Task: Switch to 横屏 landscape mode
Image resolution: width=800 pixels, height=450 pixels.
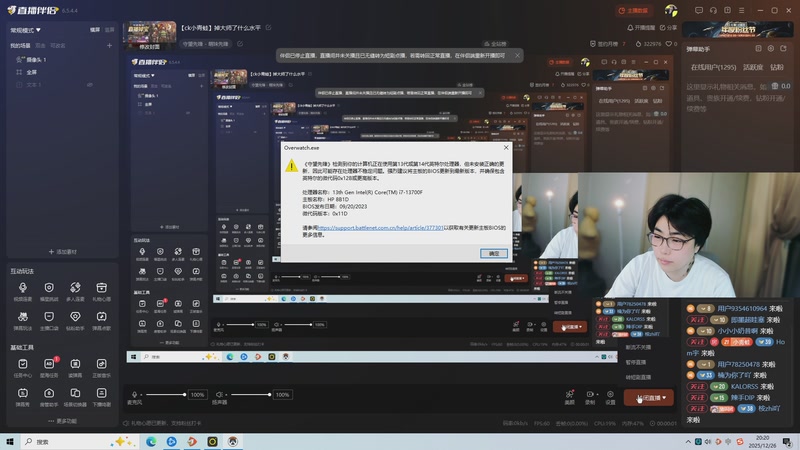Action: tap(95, 30)
